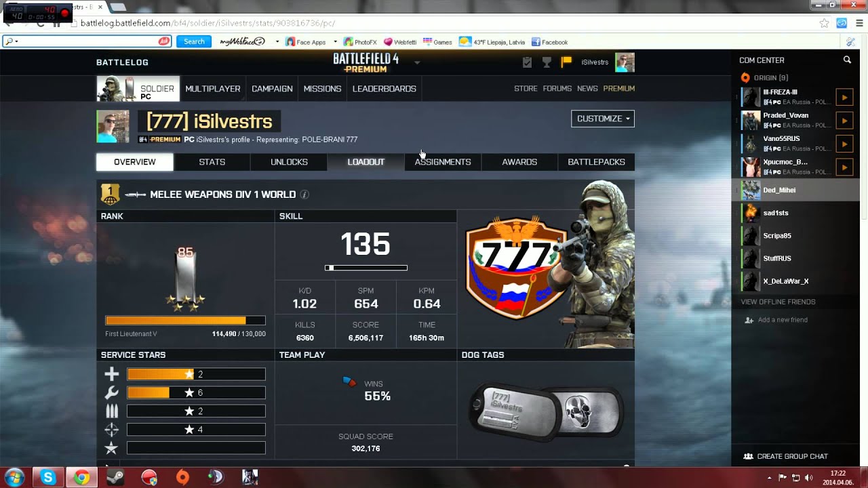Switch to the Awards tab

519,162
